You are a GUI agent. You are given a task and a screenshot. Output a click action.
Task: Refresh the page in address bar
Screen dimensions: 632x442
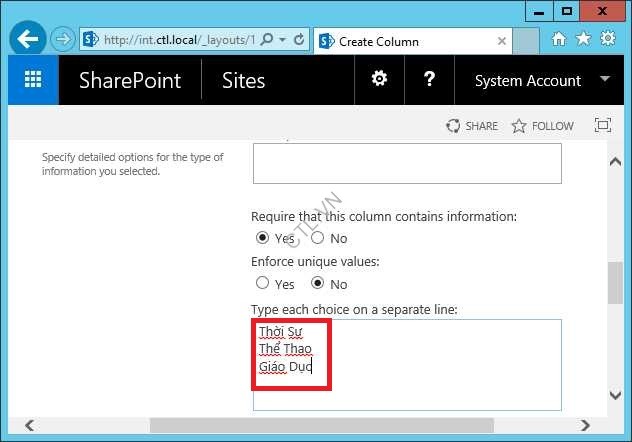tap(299, 40)
